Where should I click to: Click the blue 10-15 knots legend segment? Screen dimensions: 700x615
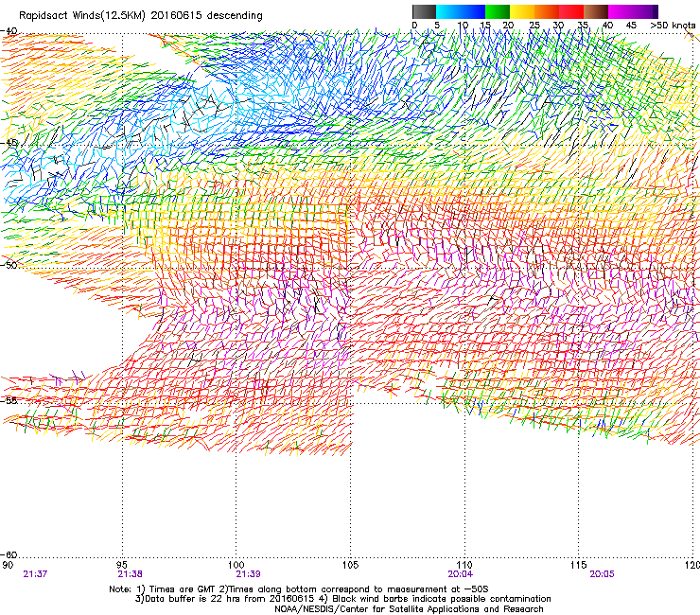pos(473,11)
